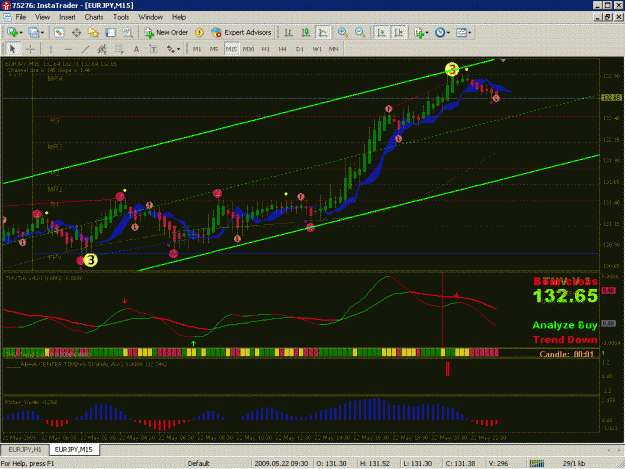Viewport: 625px width, 469px height.
Task: Click the yellow MetaEditor diamond icon
Action: 199,33
